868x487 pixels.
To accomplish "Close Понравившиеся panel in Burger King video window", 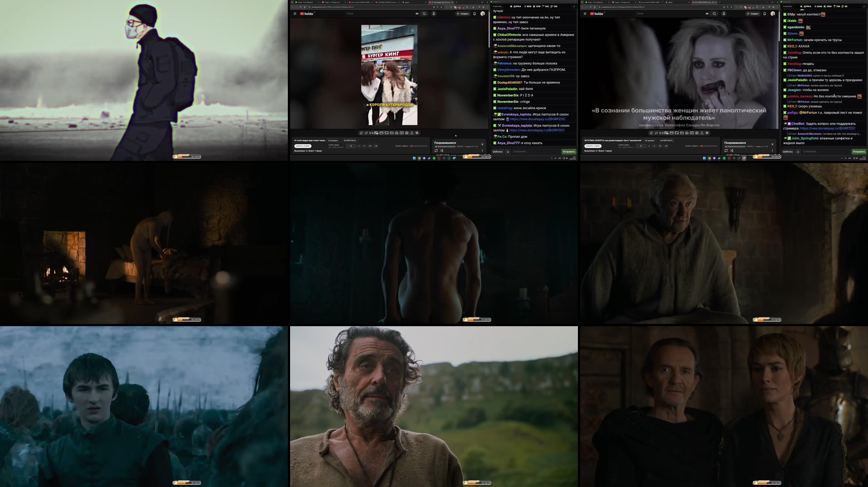I will pos(482,144).
